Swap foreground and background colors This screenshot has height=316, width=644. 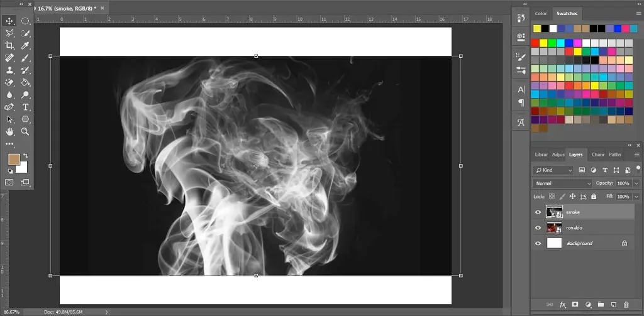coord(25,156)
